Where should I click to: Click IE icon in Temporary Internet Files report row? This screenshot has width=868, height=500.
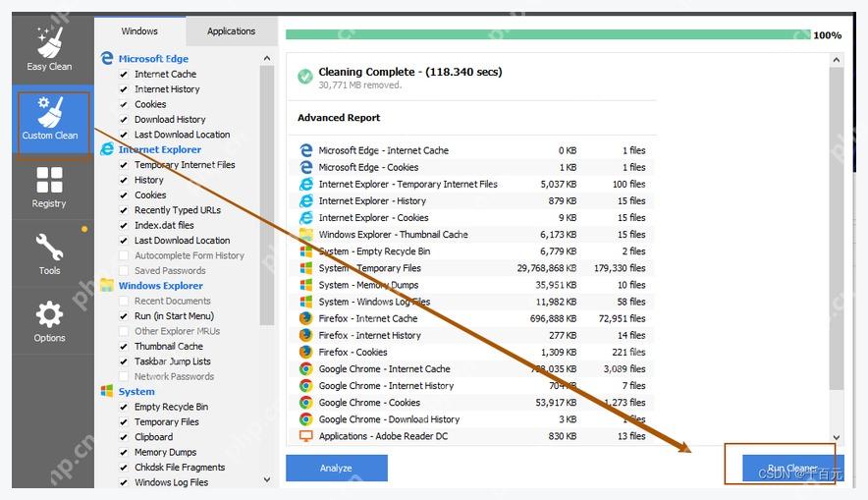pos(305,184)
